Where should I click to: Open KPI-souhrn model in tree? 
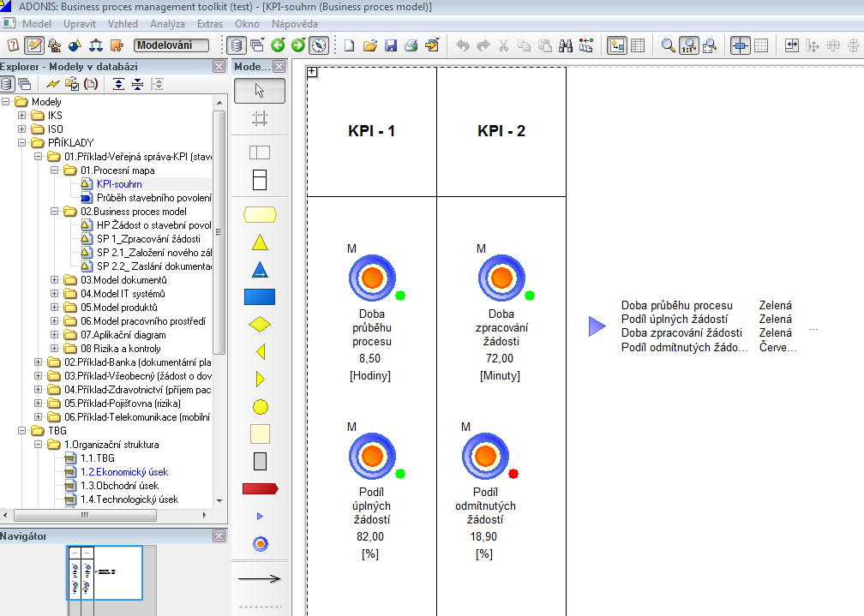(x=119, y=184)
